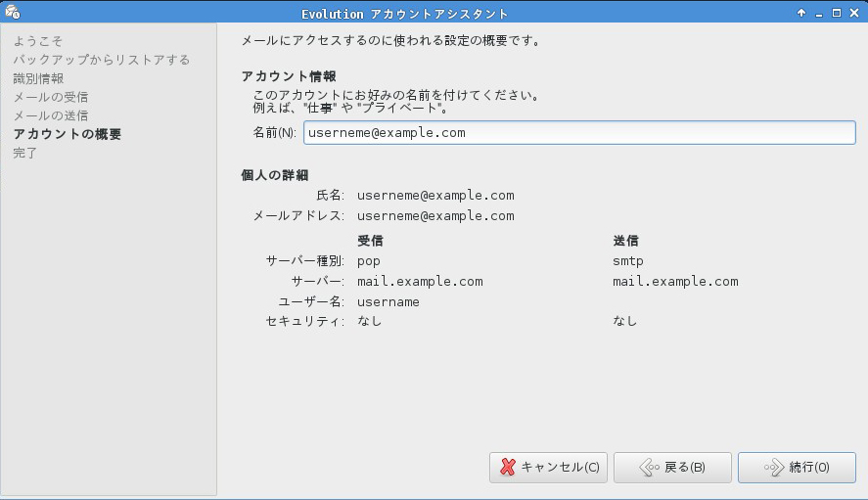868x500 pixels.
Task: Click the 完了 step in sidebar
Action: [x=25, y=153]
